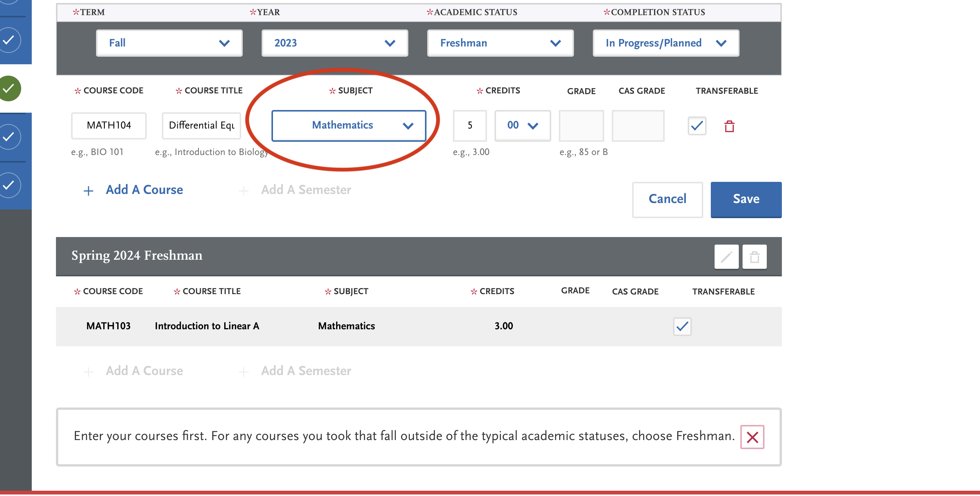Click the Course Title field Differential Equ
The image size is (980, 496).
point(201,126)
